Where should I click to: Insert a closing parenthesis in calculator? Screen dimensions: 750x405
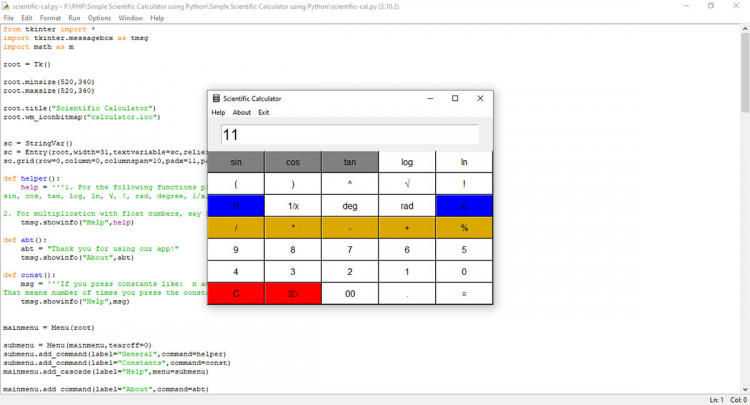[x=293, y=184]
